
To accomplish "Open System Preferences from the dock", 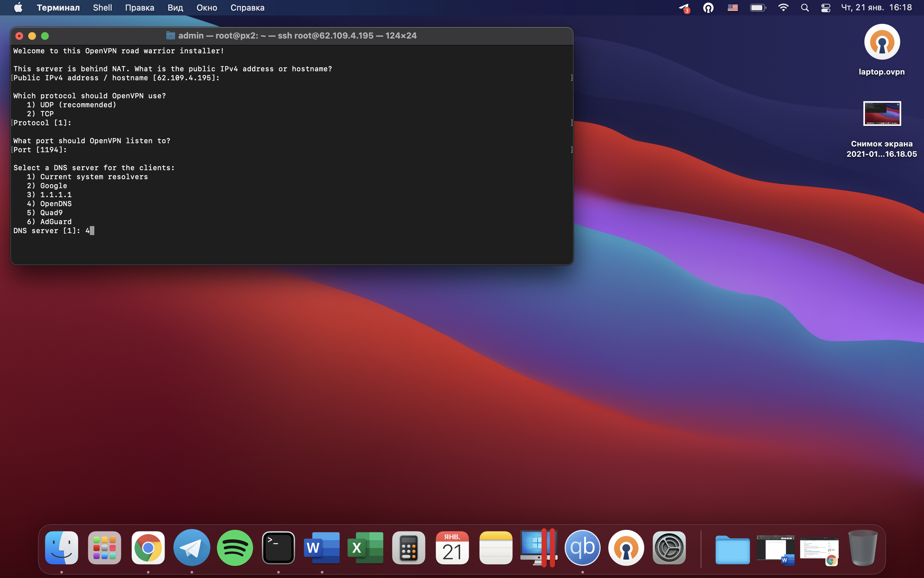I will click(x=669, y=548).
